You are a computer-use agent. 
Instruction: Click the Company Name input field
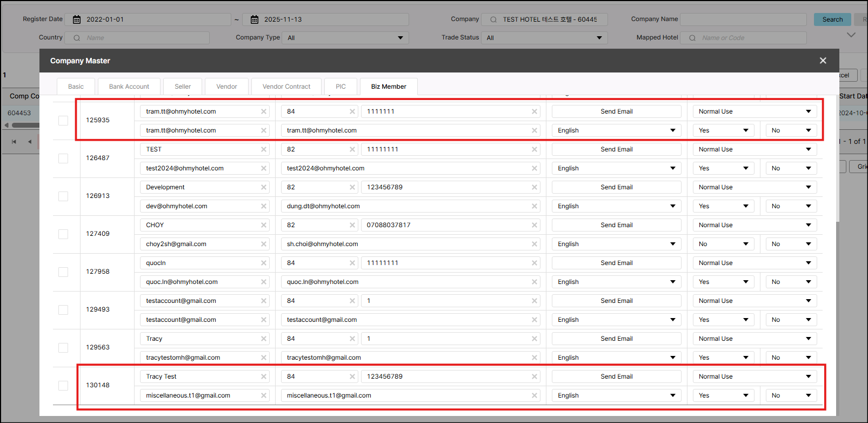(743, 19)
